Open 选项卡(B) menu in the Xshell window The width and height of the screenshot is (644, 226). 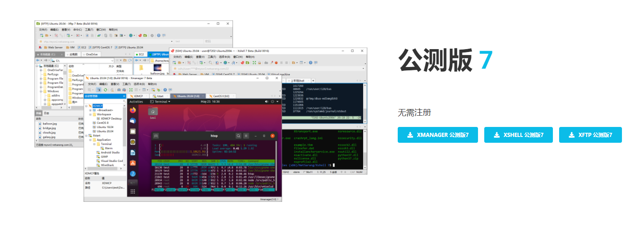pos(224,57)
